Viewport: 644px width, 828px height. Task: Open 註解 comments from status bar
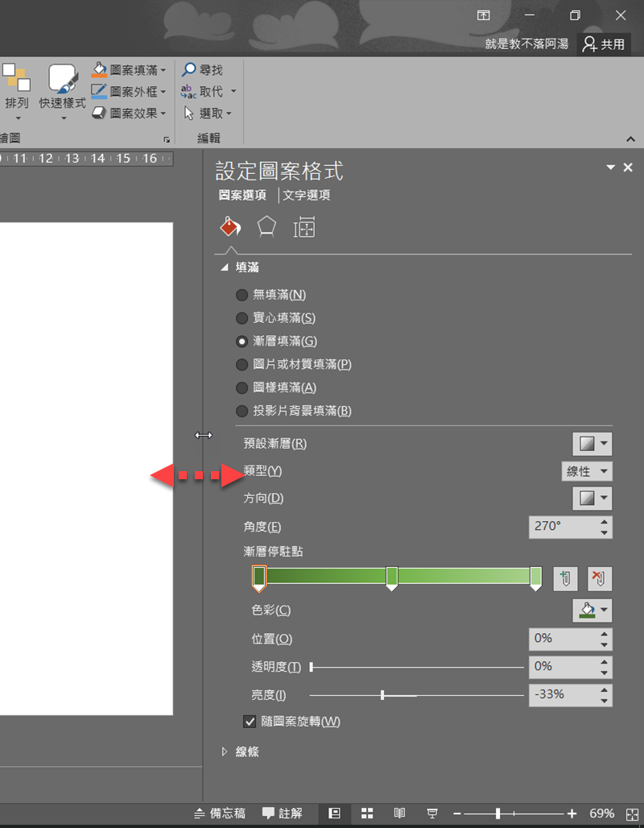pyautogui.click(x=283, y=814)
